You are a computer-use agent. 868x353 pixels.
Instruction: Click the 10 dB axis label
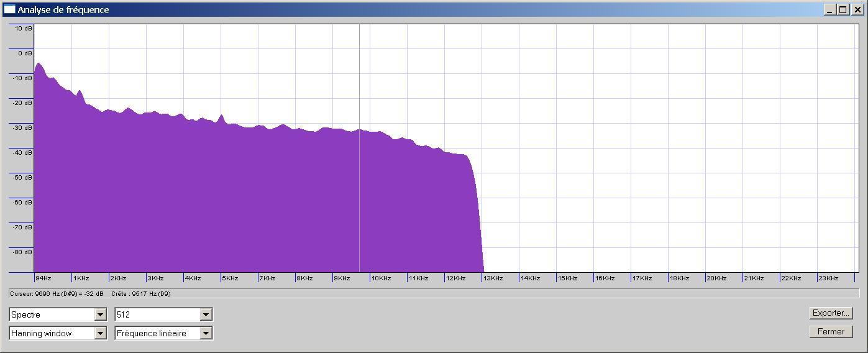[23, 28]
